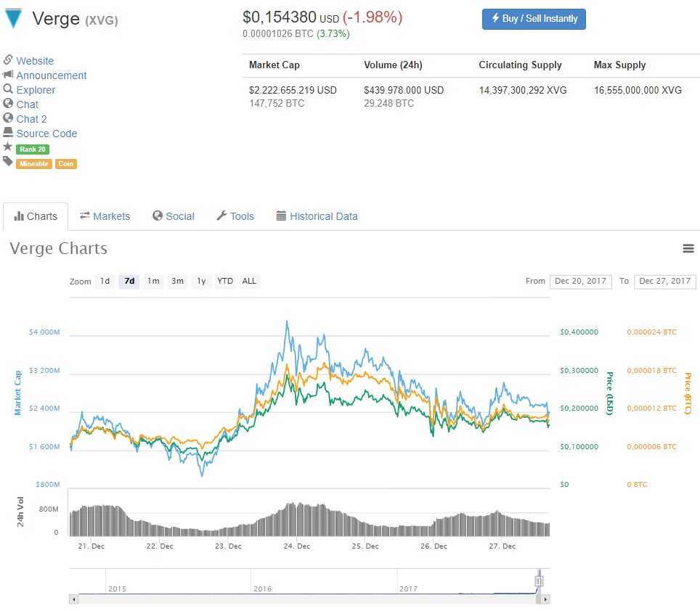Click the Verge Charts heading
Viewport: 700px width, 611px height.
[59, 248]
